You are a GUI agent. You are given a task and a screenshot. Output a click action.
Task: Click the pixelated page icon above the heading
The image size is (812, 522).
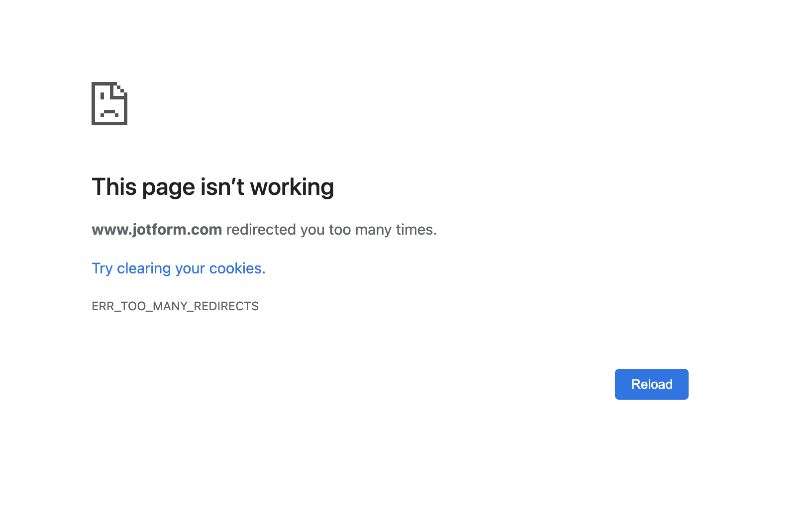click(109, 103)
